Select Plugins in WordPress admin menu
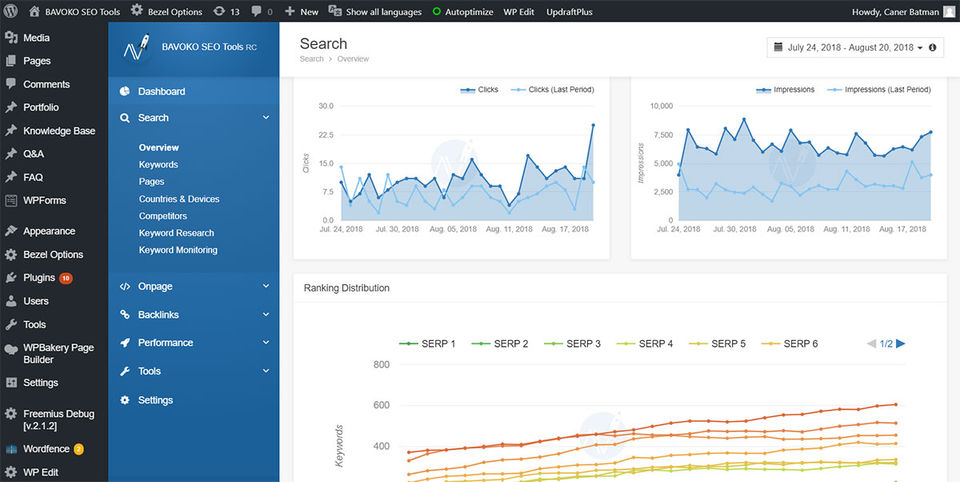The height and width of the screenshot is (482, 960). tap(39, 278)
